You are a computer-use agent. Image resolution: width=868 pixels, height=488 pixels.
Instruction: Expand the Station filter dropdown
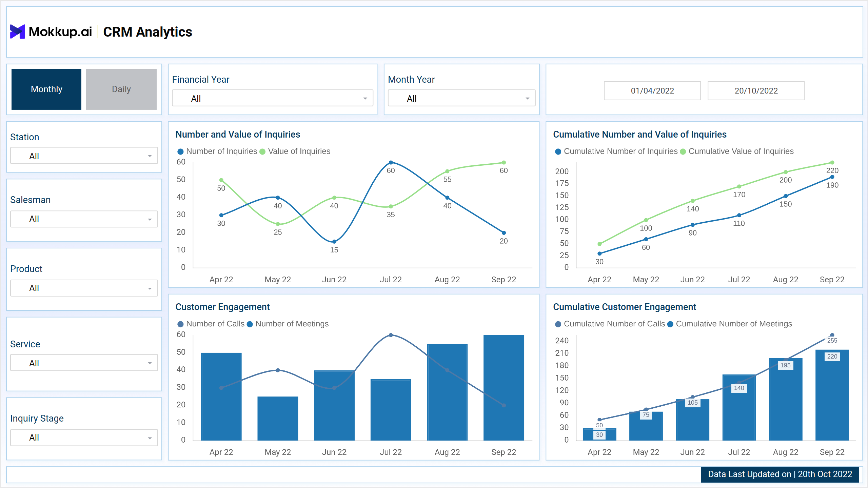click(84, 156)
